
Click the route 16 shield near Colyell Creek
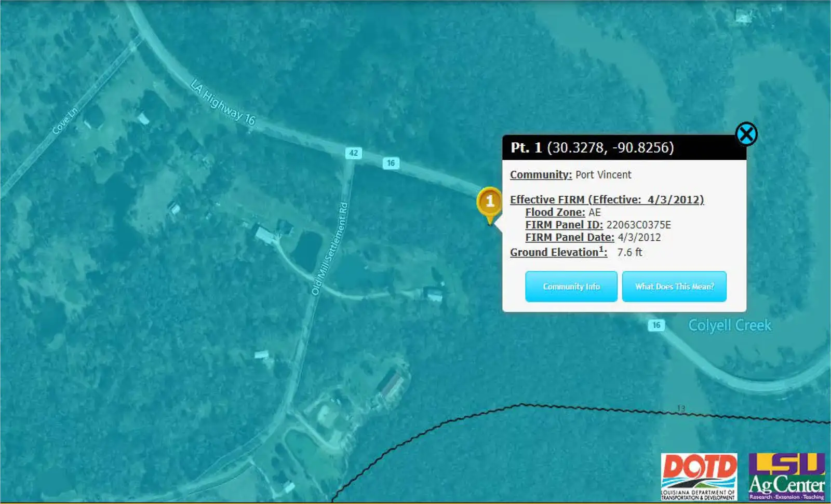[656, 325]
